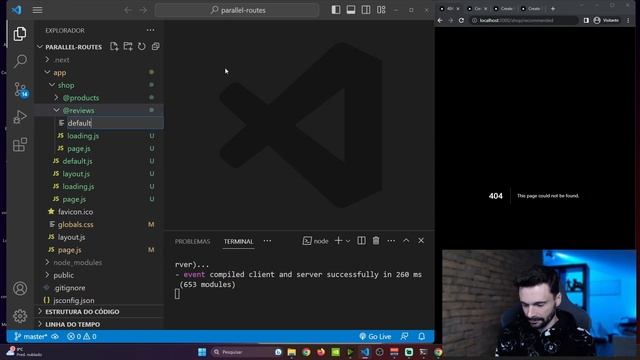Refresh the explorer file tree
Image resolution: width=640 pixels, height=360 pixels.
pos(142,47)
